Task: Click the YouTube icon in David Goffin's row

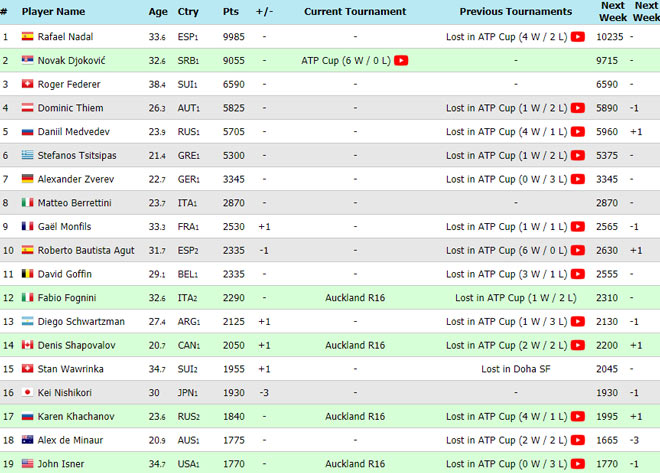Action: tap(577, 274)
